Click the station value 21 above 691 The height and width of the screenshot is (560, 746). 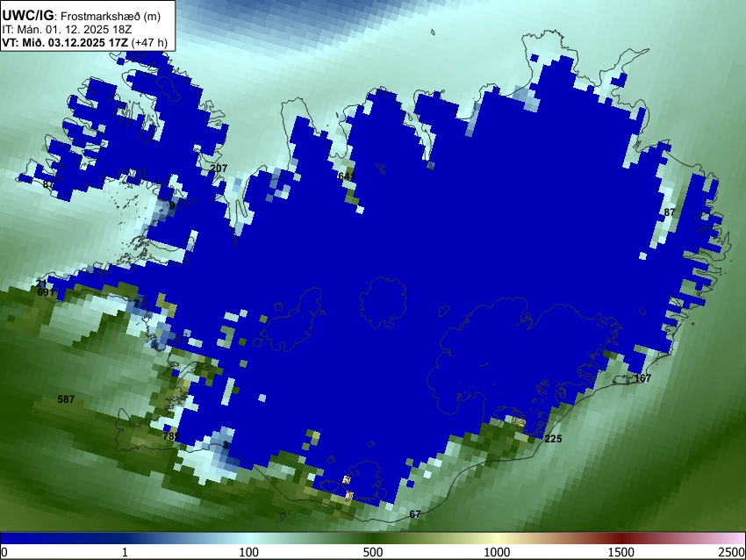(41, 284)
